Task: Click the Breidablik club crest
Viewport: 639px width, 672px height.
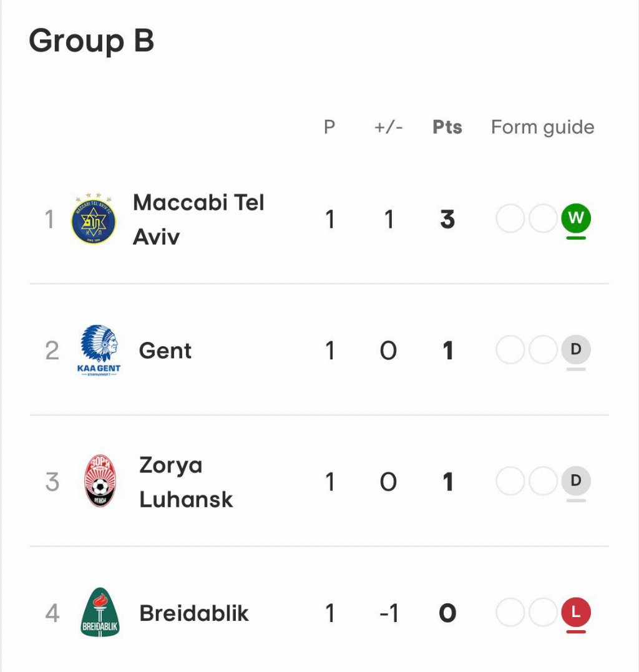Action: click(x=100, y=612)
